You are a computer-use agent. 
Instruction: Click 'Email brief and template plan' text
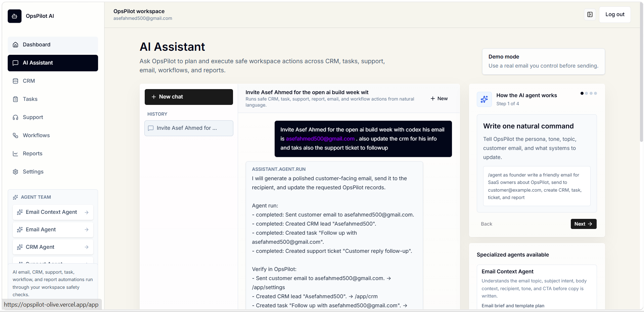[513, 306]
